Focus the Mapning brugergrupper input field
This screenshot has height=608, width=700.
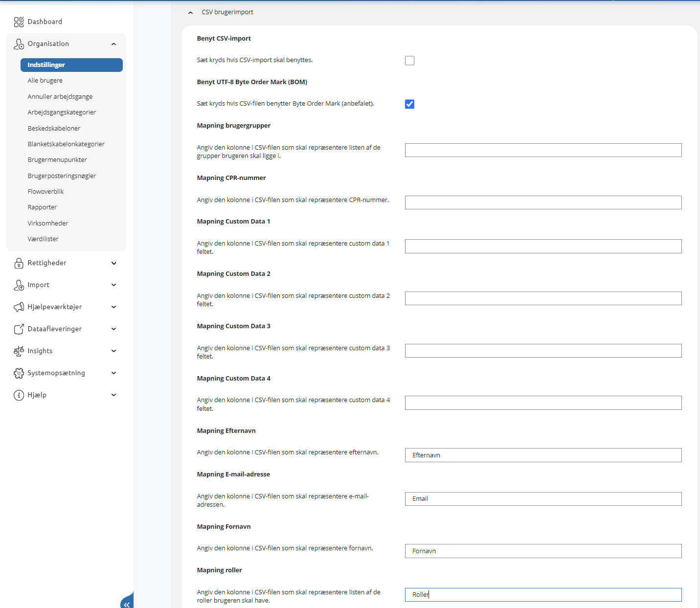543,150
